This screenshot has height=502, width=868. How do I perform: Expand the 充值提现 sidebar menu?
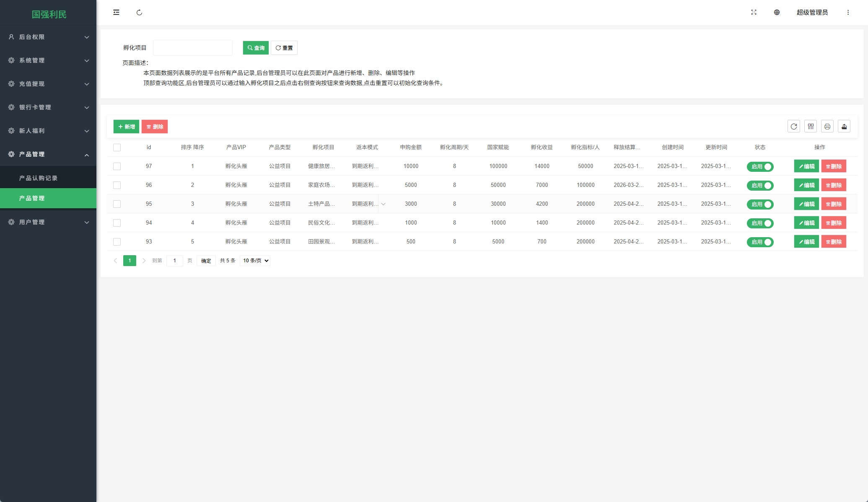(x=48, y=84)
